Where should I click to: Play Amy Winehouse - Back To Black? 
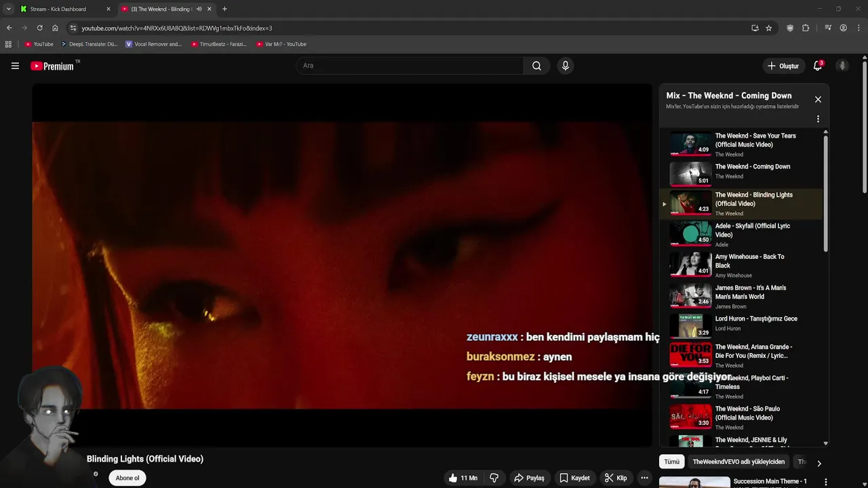point(742,266)
